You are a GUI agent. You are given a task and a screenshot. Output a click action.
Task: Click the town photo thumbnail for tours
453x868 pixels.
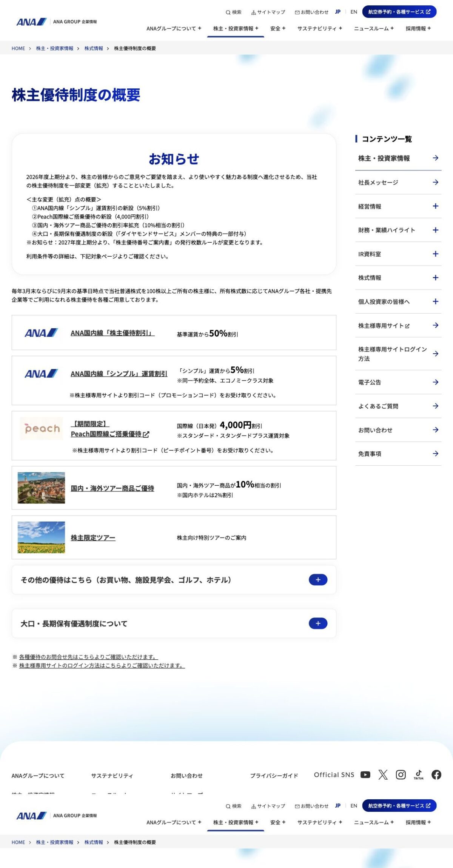coord(41,488)
